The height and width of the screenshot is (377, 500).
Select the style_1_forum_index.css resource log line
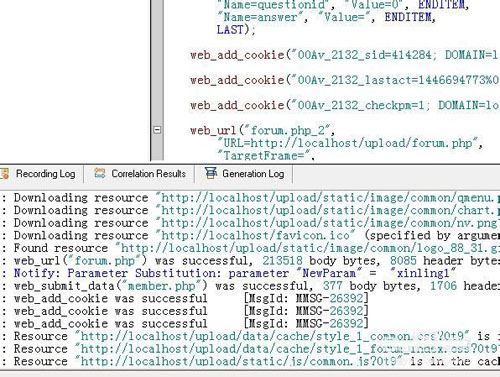tap(250, 349)
